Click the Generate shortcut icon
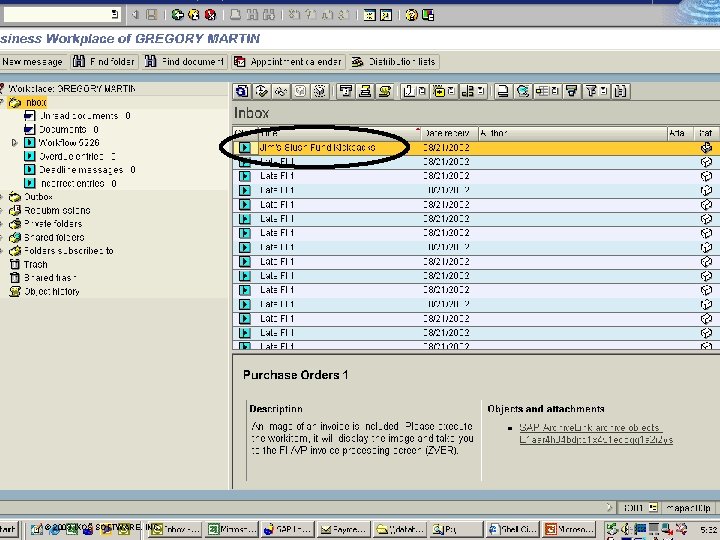The image size is (720, 540). [x=386, y=15]
